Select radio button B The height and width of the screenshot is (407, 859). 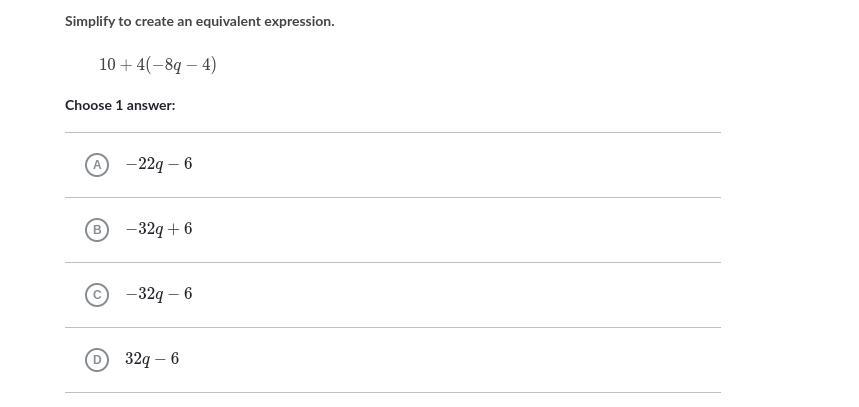97,230
